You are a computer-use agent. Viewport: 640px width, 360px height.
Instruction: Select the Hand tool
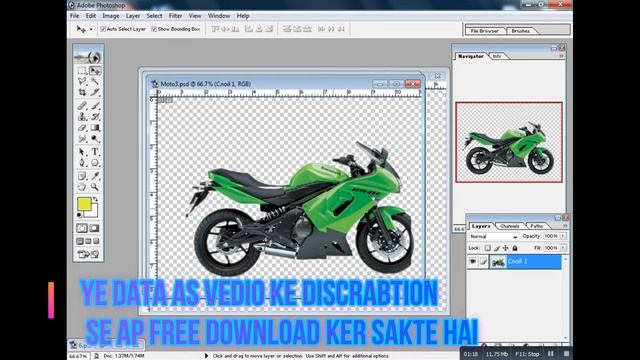tap(82, 187)
